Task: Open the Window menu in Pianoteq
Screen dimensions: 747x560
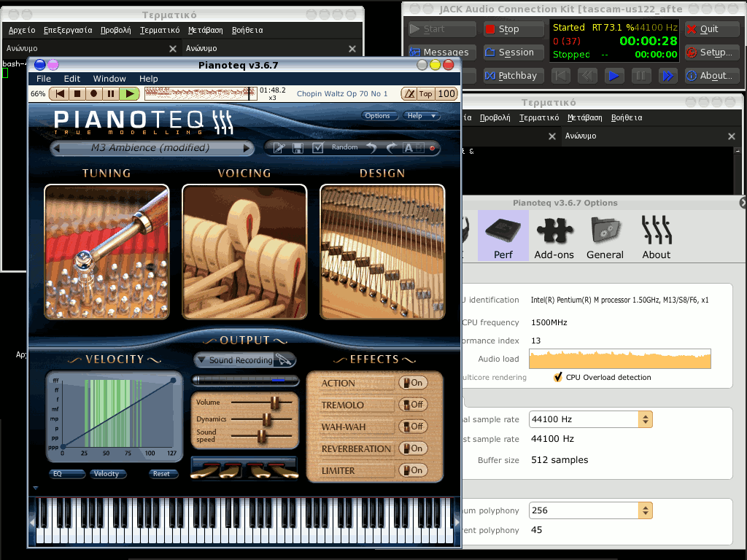Action: [109, 79]
